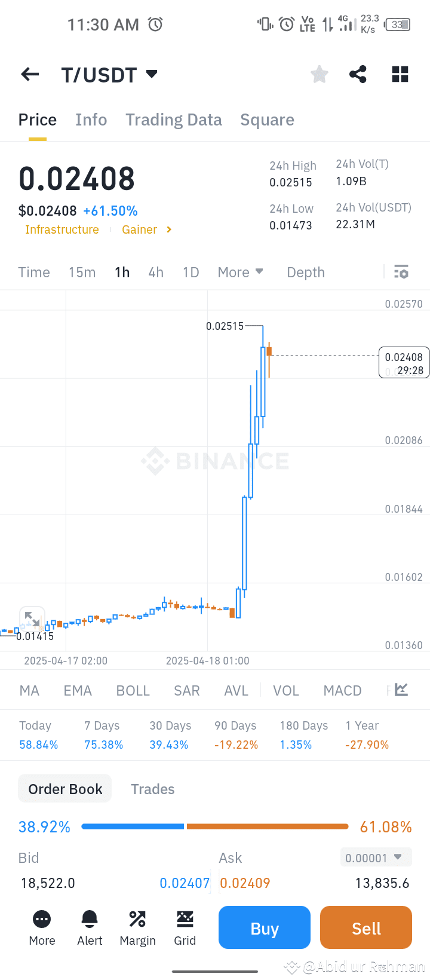Open chart settings icon beside Depth
This screenshot has height=980, width=430.
click(x=401, y=272)
